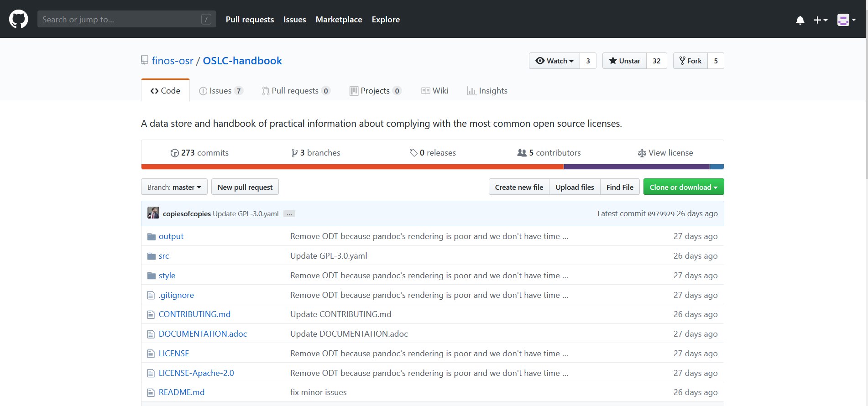Open the GitHub homepage logo
The height and width of the screenshot is (406, 868).
coord(19,19)
